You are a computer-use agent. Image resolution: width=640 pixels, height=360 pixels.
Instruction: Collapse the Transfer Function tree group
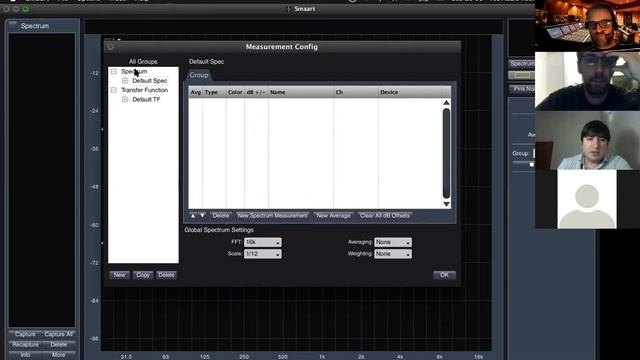(x=113, y=90)
